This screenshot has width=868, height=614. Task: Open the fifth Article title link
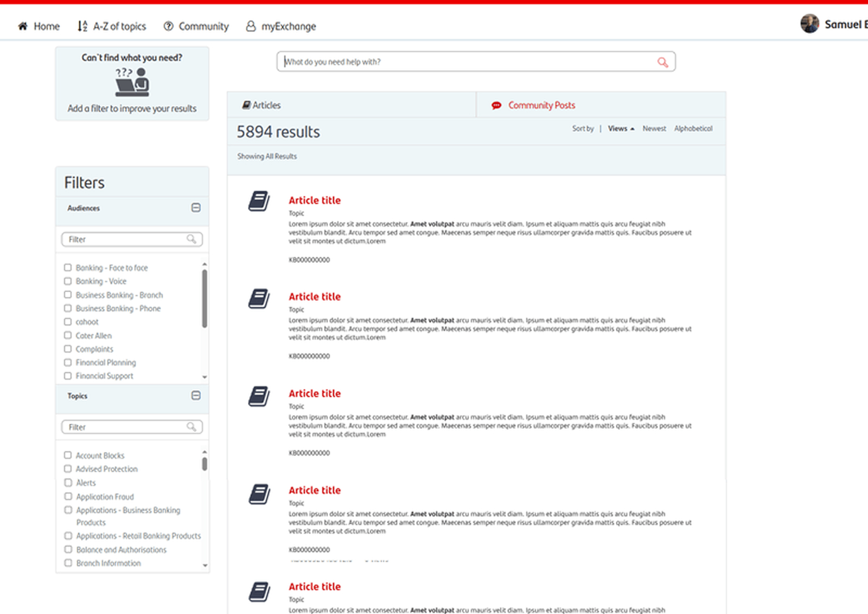315,586
